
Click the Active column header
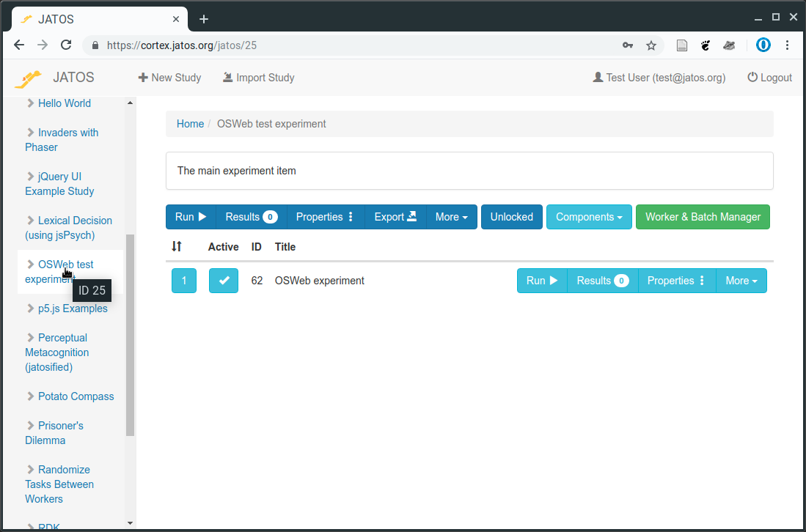tap(224, 247)
